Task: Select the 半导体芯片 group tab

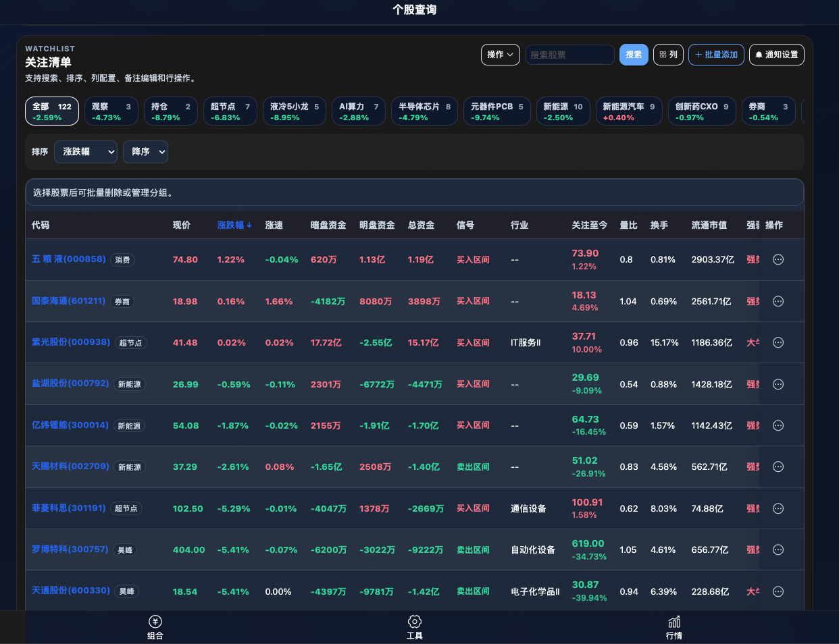Action: (x=425, y=111)
